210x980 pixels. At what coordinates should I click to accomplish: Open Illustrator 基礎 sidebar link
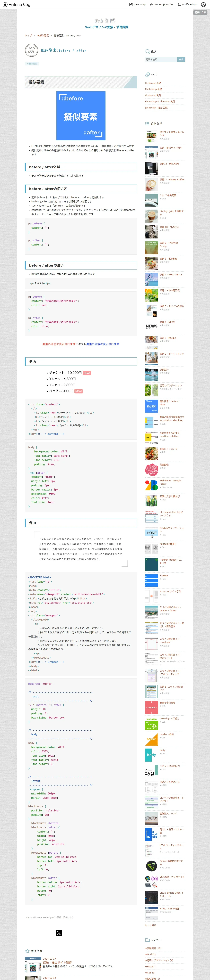pyautogui.click(x=153, y=83)
